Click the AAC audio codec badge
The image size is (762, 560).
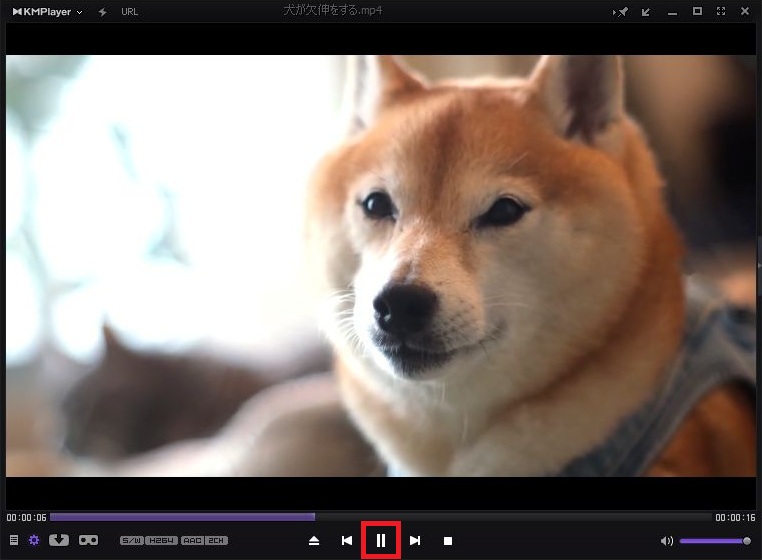point(192,540)
